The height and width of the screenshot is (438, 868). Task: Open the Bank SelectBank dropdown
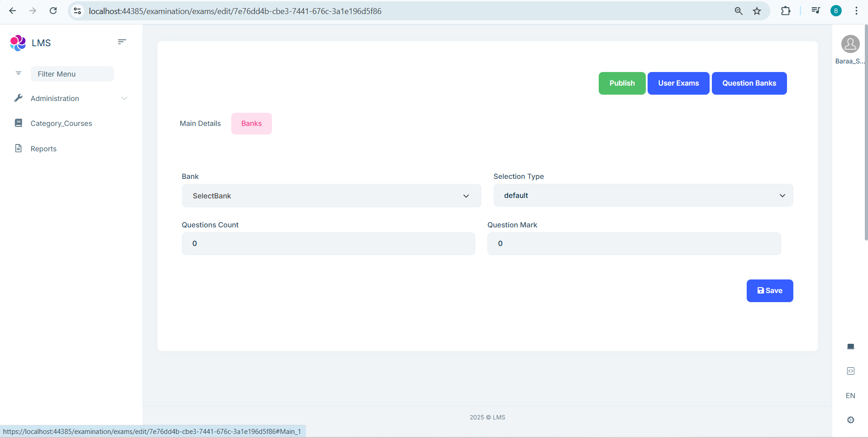pyautogui.click(x=331, y=196)
